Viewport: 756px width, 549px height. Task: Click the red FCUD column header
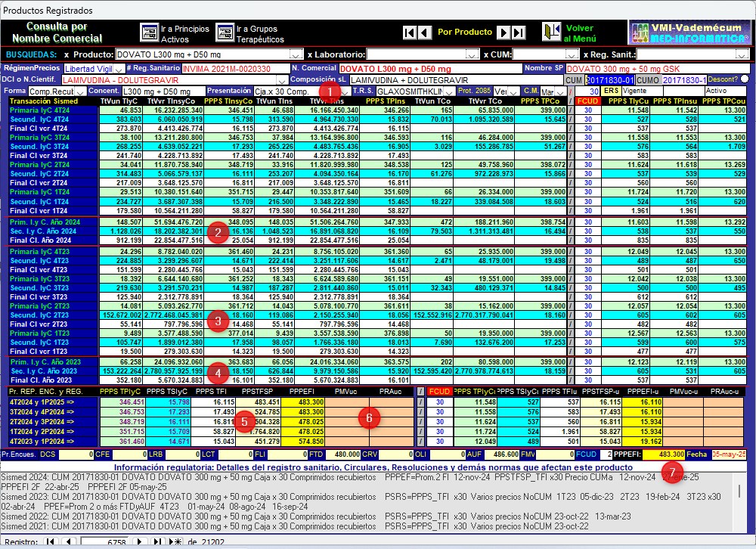point(587,101)
